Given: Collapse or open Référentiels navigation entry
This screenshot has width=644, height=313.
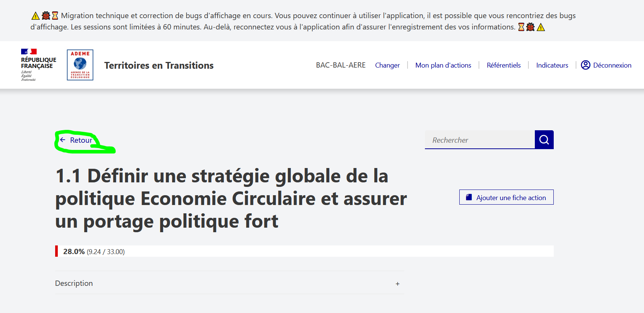Looking at the screenshot, I should pyautogui.click(x=503, y=65).
